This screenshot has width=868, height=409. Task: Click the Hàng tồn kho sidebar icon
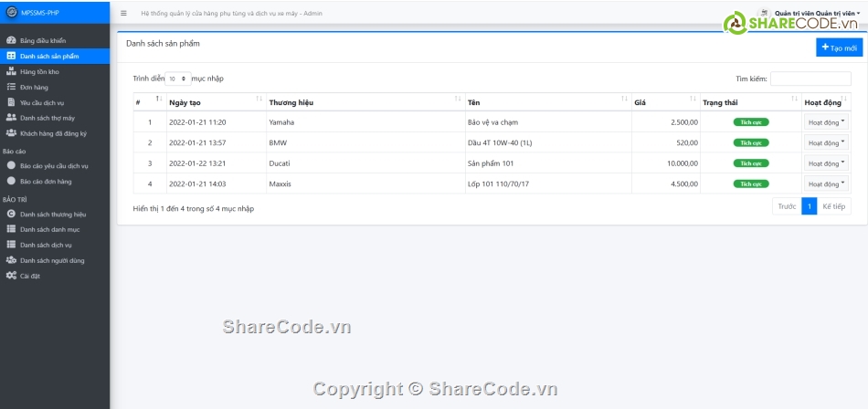pyautogui.click(x=11, y=70)
